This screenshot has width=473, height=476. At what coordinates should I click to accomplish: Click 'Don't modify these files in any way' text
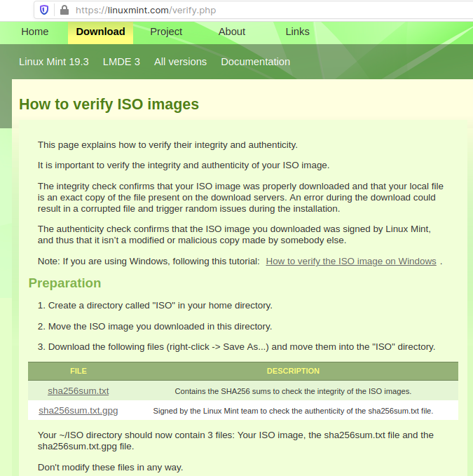point(111,467)
